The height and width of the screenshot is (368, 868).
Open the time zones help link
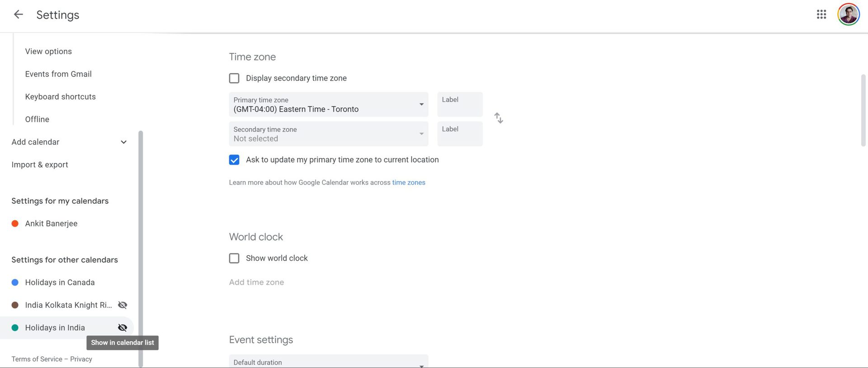pyautogui.click(x=408, y=182)
